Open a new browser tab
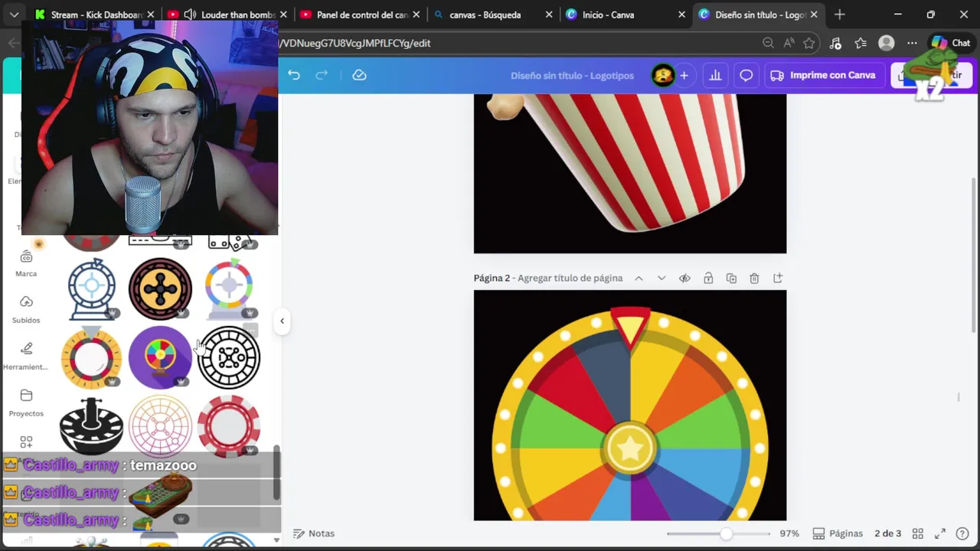The width and height of the screenshot is (980, 551). (840, 15)
